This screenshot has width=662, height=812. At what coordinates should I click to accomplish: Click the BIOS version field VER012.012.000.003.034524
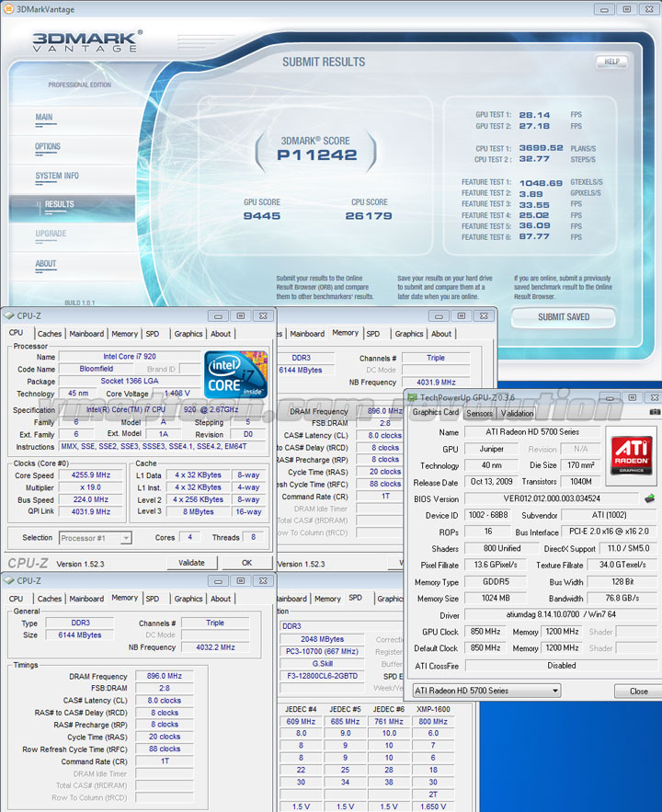point(552,498)
